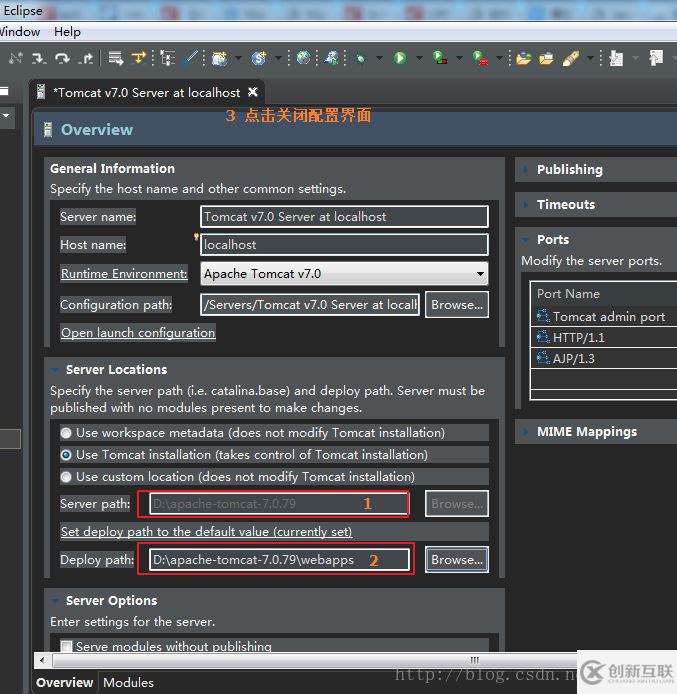This screenshot has width=677, height=694.
Task: Click Set deploy path to default value link
Action: coord(207,531)
